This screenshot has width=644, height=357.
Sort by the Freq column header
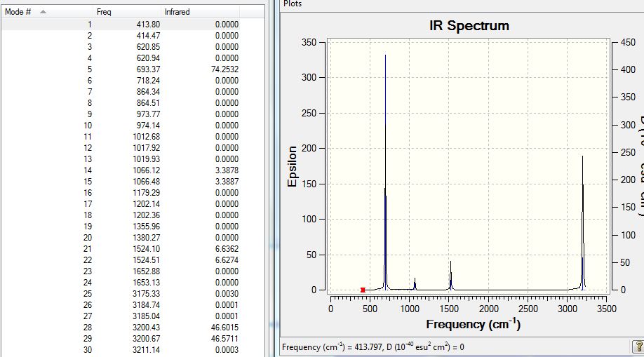click(127, 12)
